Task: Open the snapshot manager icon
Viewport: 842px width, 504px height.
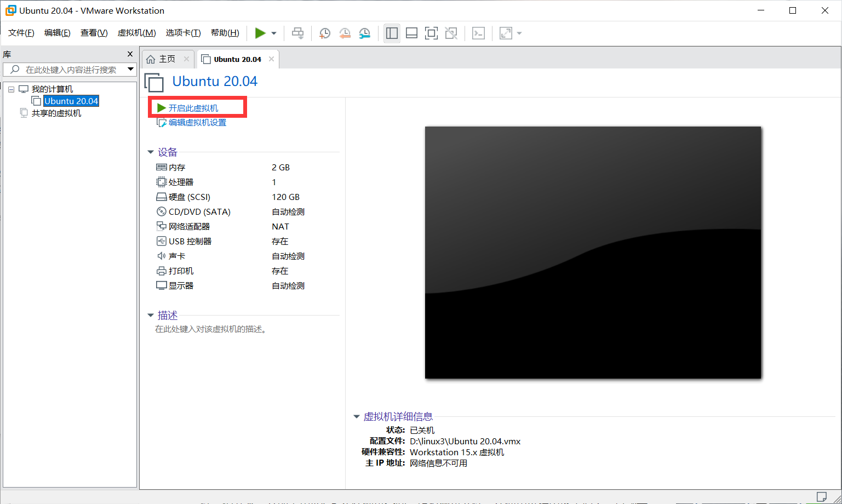Action: [364, 33]
